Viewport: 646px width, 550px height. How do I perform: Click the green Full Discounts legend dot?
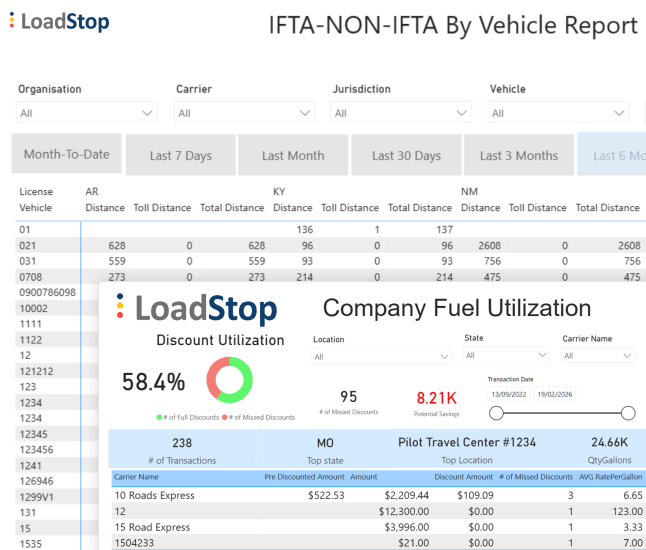[159, 417]
